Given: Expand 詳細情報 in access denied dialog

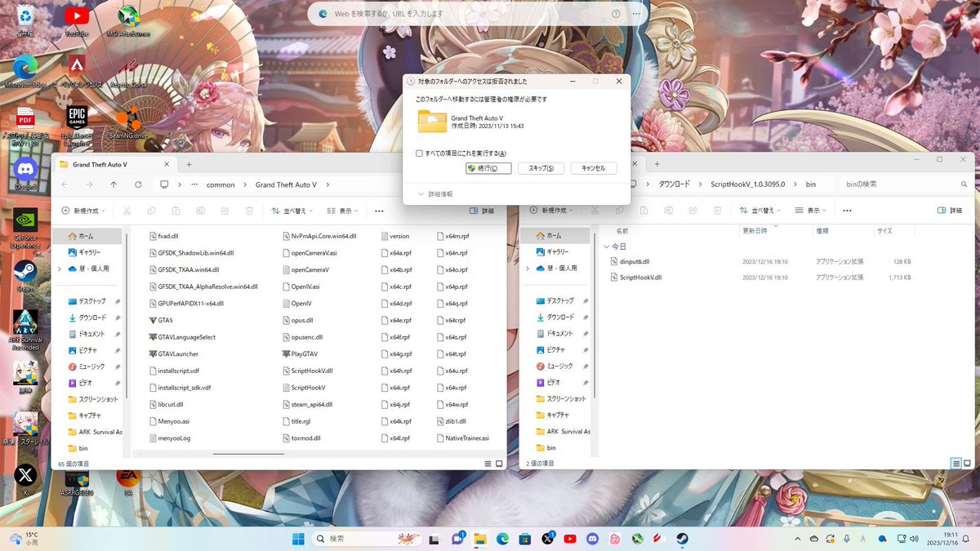Looking at the screenshot, I should tap(436, 194).
